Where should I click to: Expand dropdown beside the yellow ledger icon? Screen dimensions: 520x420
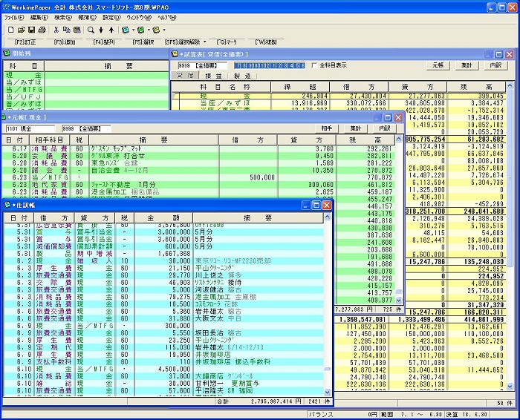[x=164, y=30]
